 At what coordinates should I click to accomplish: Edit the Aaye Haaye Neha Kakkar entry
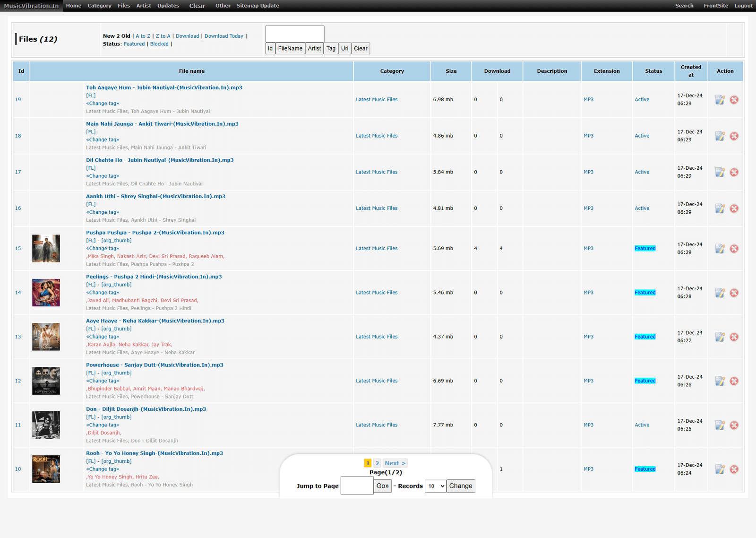coord(720,337)
